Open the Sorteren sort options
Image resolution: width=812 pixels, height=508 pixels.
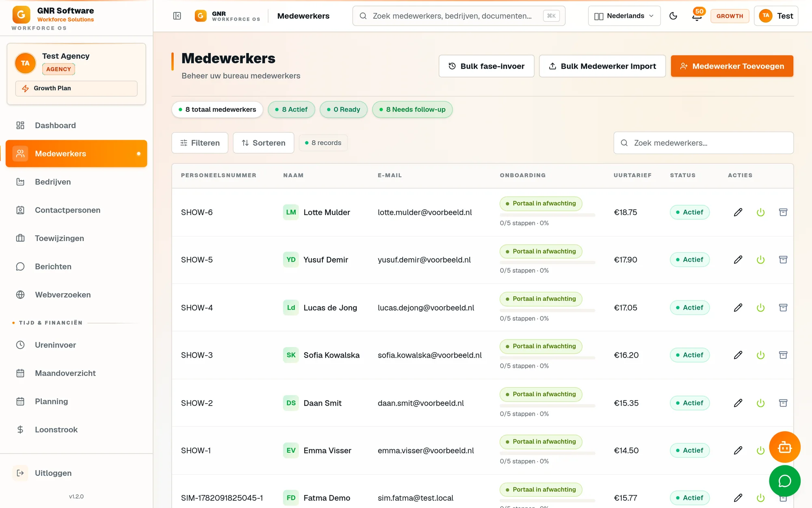[x=263, y=143]
